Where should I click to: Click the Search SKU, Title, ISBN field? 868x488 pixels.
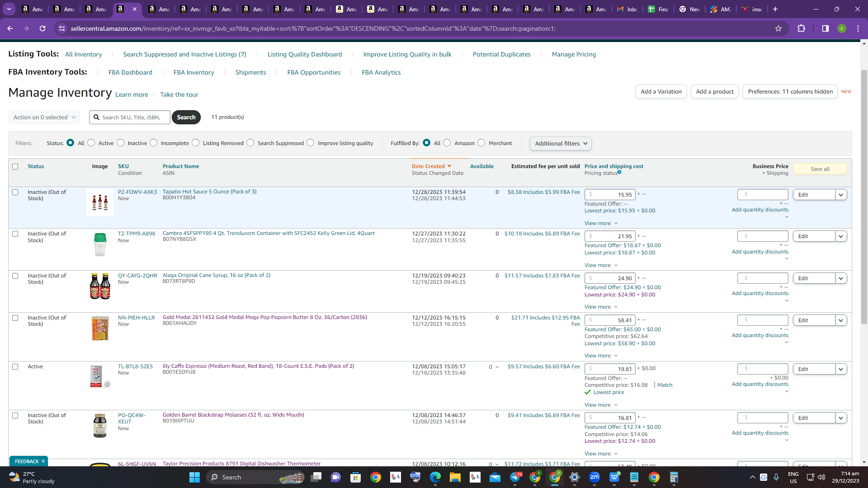[x=130, y=117]
